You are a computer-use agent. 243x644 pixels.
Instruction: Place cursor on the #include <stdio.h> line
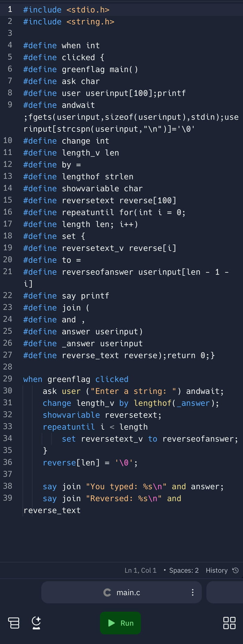66,10
